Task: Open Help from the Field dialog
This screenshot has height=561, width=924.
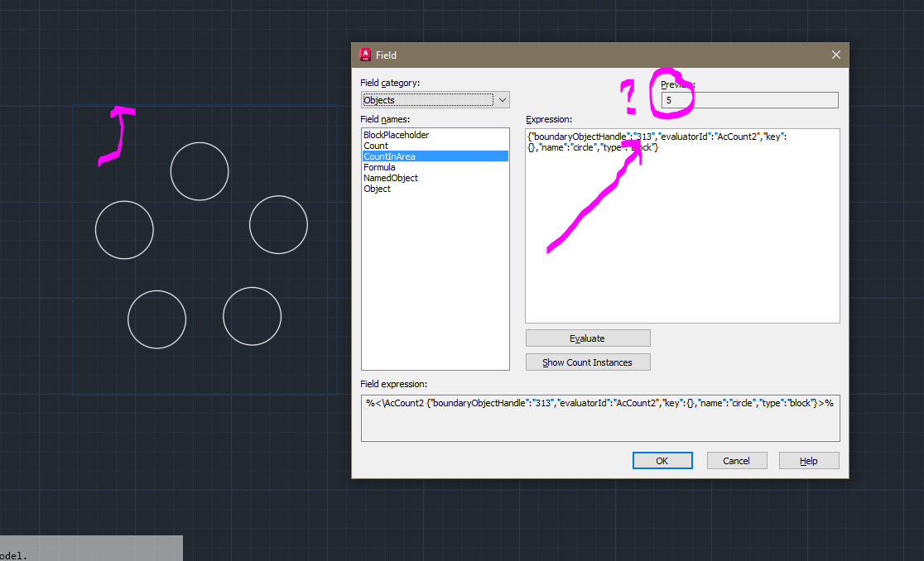Action: (808, 460)
